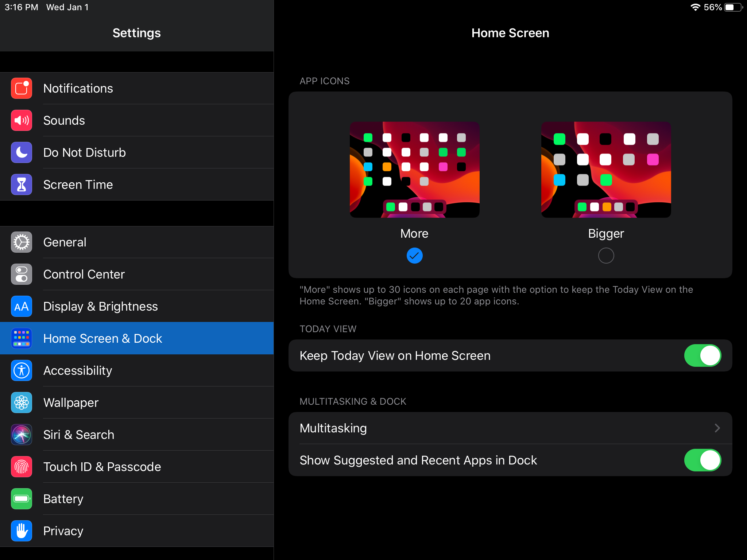Select the More app icons checkmark
Image resolution: width=747 pixels, height=560 pixels.
(414, 256)
